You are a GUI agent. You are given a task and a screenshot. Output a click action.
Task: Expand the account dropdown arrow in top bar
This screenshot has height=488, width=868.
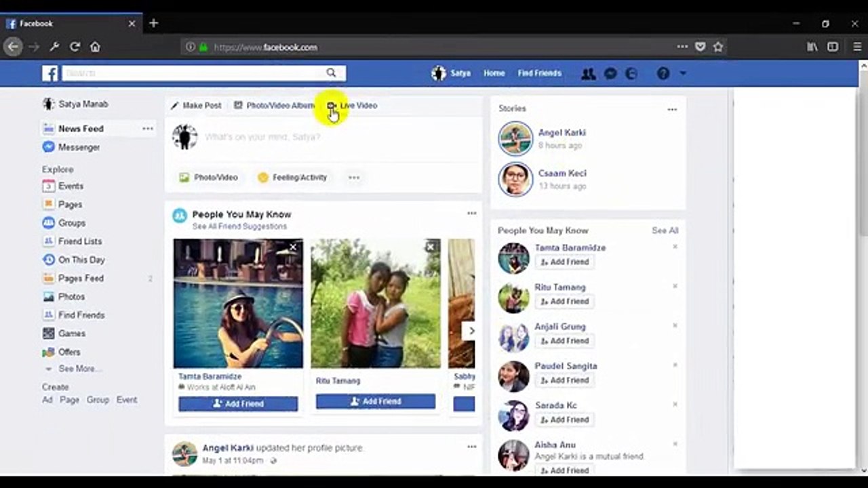[x=683, y=73]
